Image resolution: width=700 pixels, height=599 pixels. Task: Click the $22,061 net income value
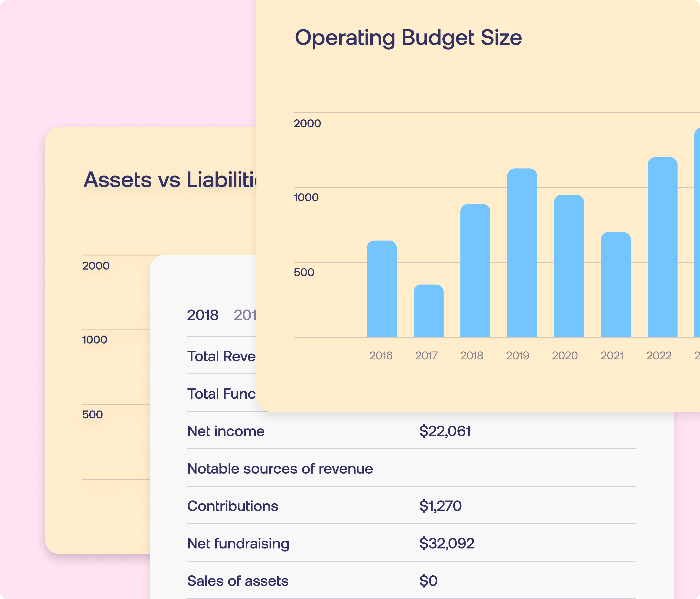[445, 431]
